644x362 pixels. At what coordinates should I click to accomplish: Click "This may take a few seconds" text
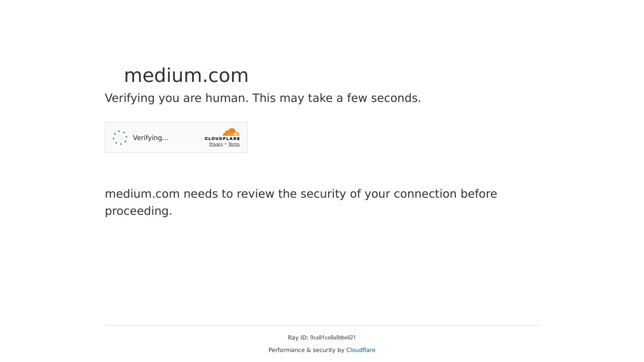click(337, 98)
